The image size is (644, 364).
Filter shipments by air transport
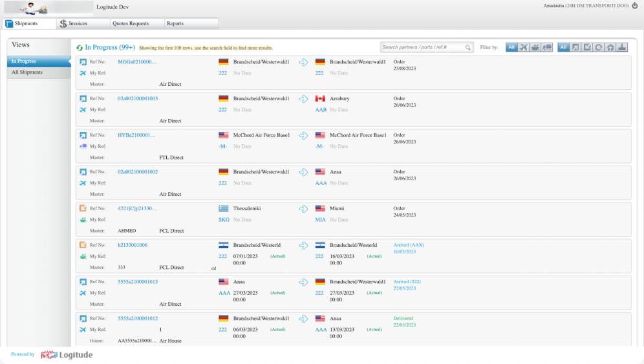click(x=523, y=47)
